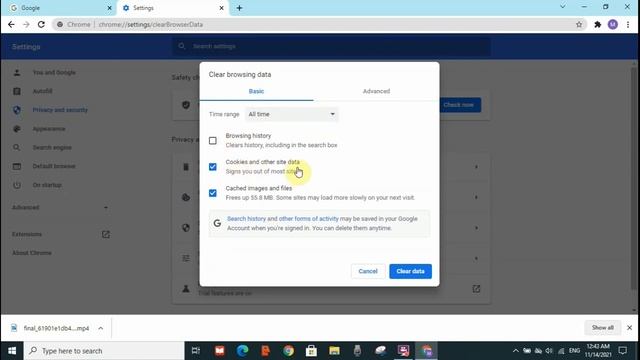Image resolution: width=640 pixels, height=360 pixels.
Task: Open About Chrome page
Action: (32, 253)
